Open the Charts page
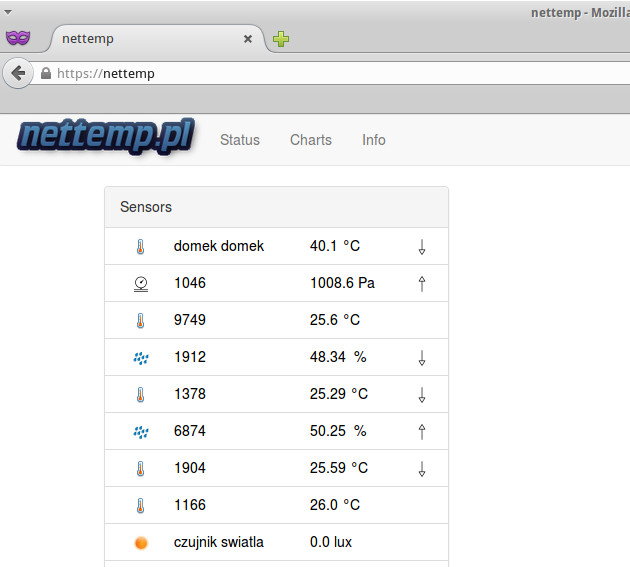630x567 pixels. 311,140
